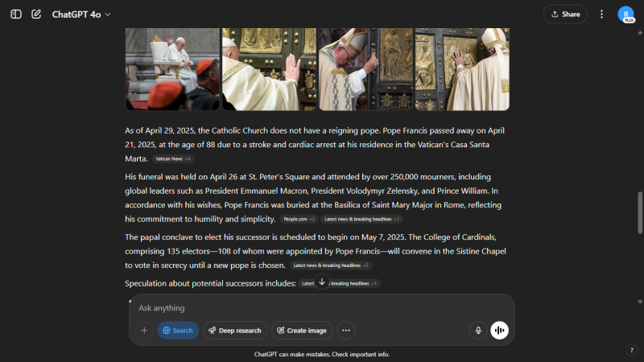644x362 pixels.
Task: Click the vertical scrollbar thumb
Action: pos(640,212)
